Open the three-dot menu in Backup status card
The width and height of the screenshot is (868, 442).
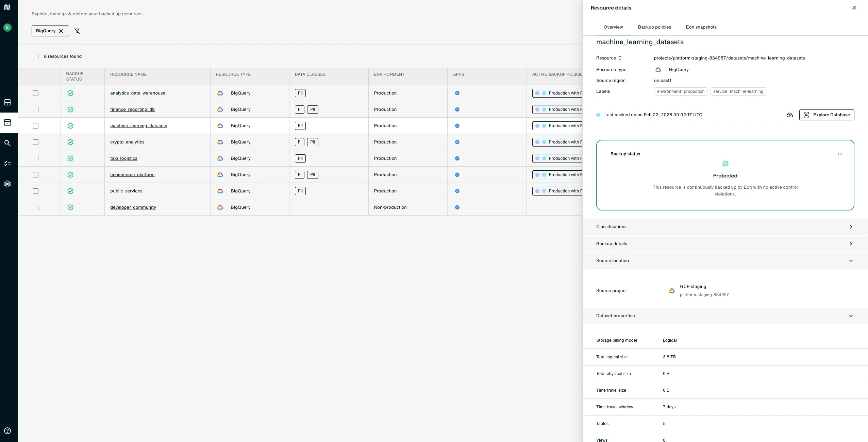(x=840, y=154)
